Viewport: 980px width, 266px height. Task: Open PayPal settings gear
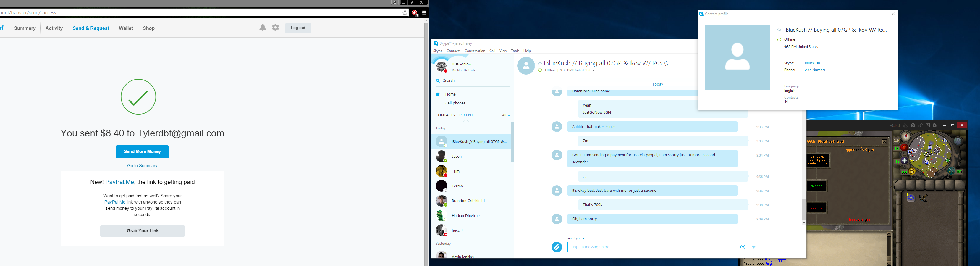pos(275,28)
